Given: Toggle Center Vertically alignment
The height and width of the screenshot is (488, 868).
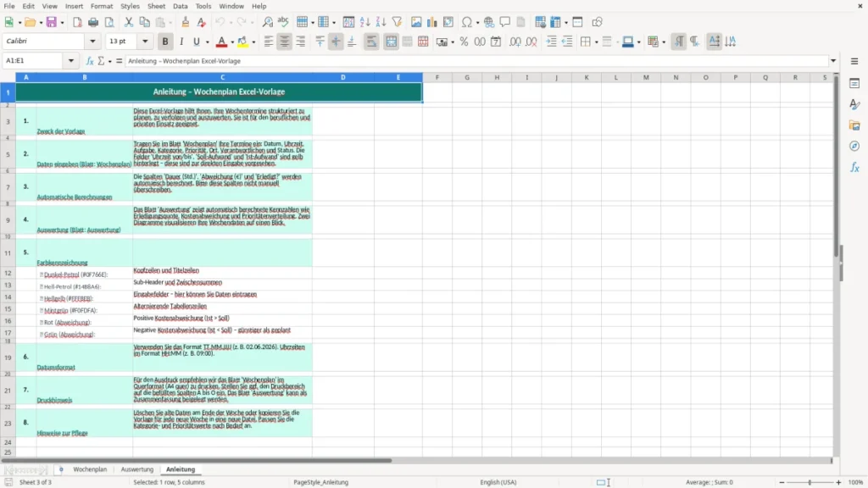Looking at the screenshot, I should pos(336,42).
